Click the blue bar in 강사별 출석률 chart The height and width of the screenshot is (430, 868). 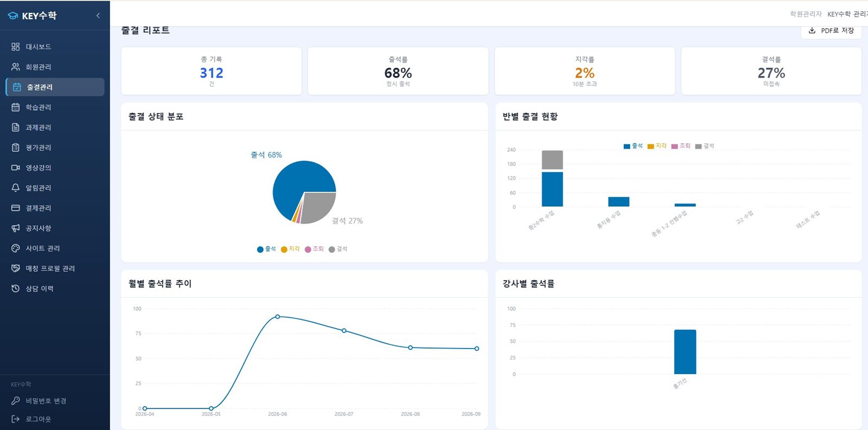click(685, 352)
